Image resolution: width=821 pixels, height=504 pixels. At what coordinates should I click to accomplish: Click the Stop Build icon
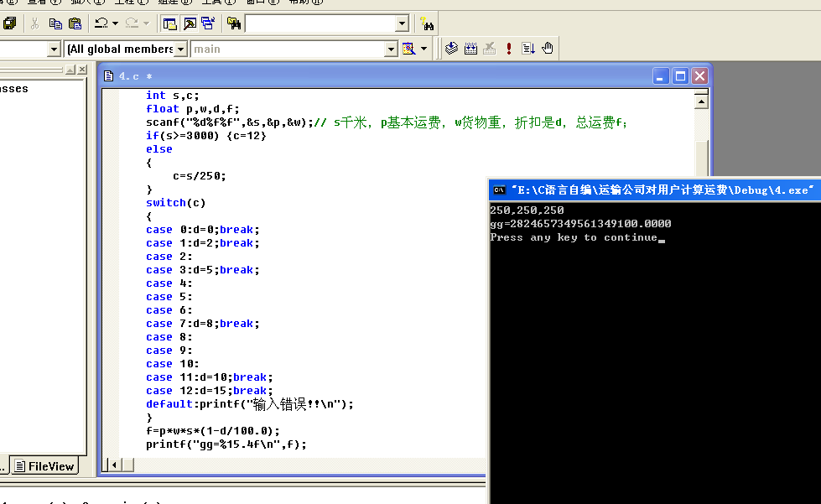click(x=490, y=49)
